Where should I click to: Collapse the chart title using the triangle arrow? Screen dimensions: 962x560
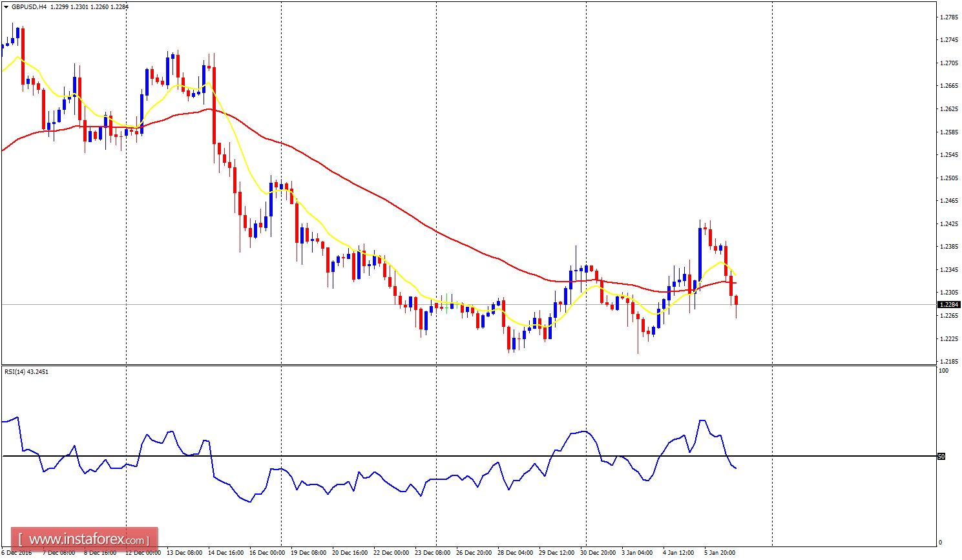[6, 6]
